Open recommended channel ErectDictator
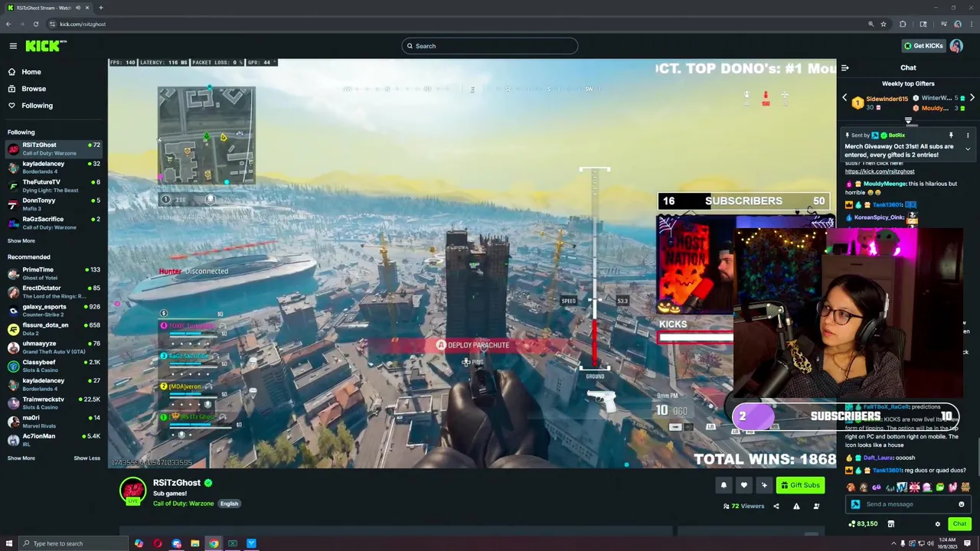 pyautogui.click(x=54, y=292)
